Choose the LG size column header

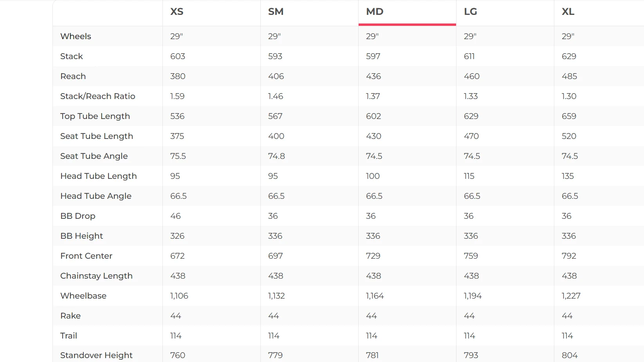[x=470, y=12]
